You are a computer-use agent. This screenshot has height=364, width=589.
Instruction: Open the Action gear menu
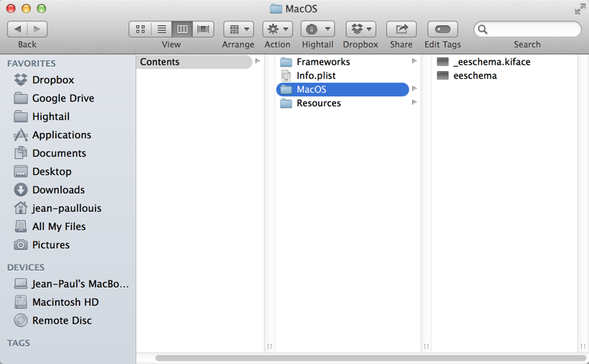click(278, 29)
